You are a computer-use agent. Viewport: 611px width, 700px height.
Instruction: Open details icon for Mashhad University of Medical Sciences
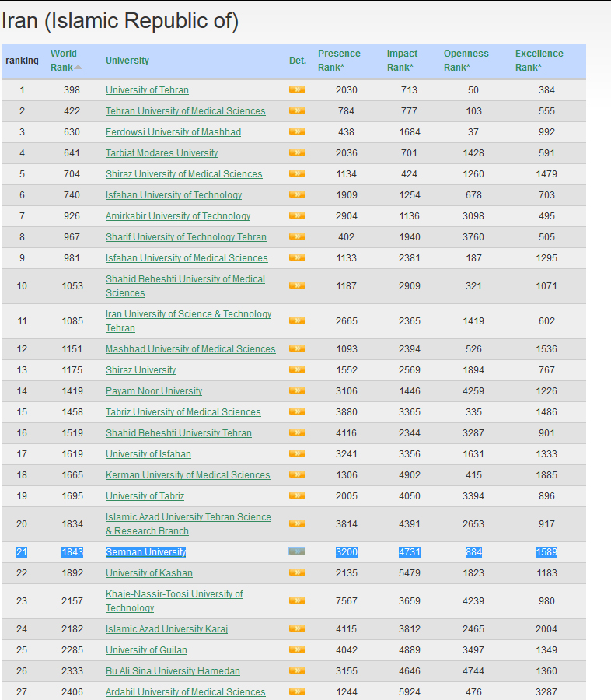click(297, 348)
